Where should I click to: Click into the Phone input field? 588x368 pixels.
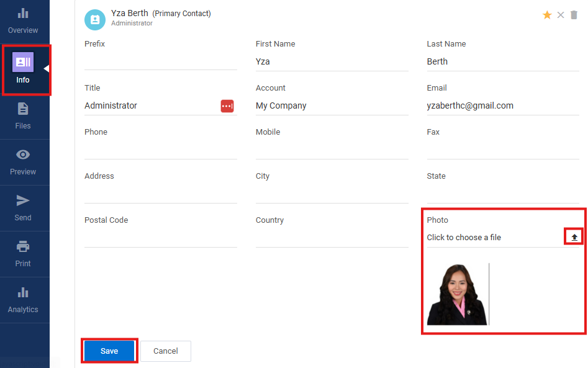160,150
